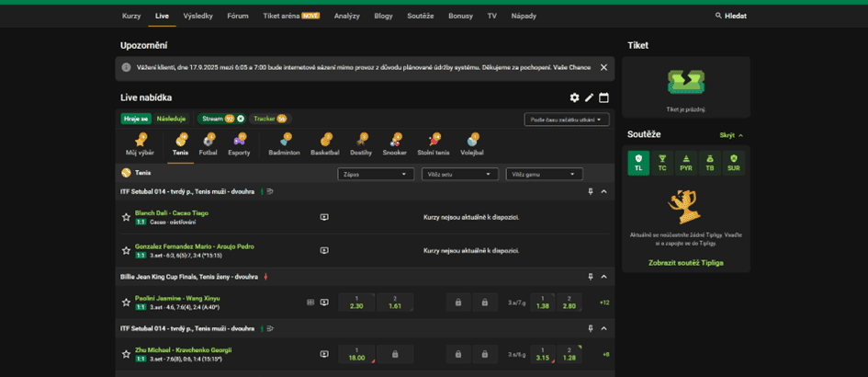Collapse the Billie Jean King Cup Finals section

coord(604,276)
